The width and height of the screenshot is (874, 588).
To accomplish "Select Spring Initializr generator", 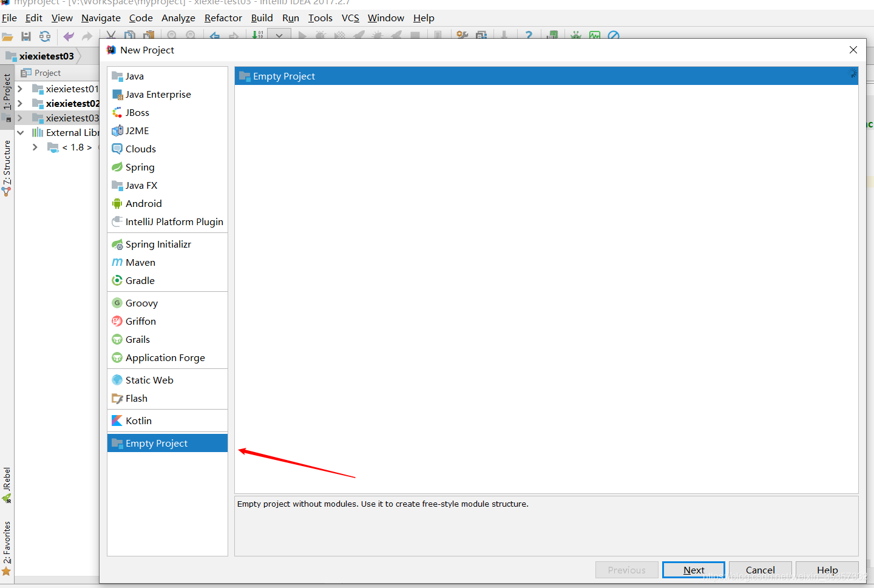I will coord(158,244).
